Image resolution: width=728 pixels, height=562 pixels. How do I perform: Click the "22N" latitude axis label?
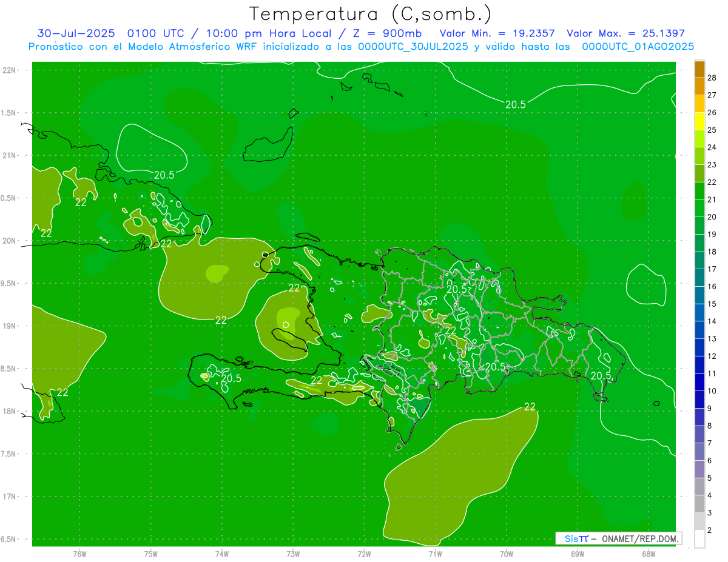(8, 70)
